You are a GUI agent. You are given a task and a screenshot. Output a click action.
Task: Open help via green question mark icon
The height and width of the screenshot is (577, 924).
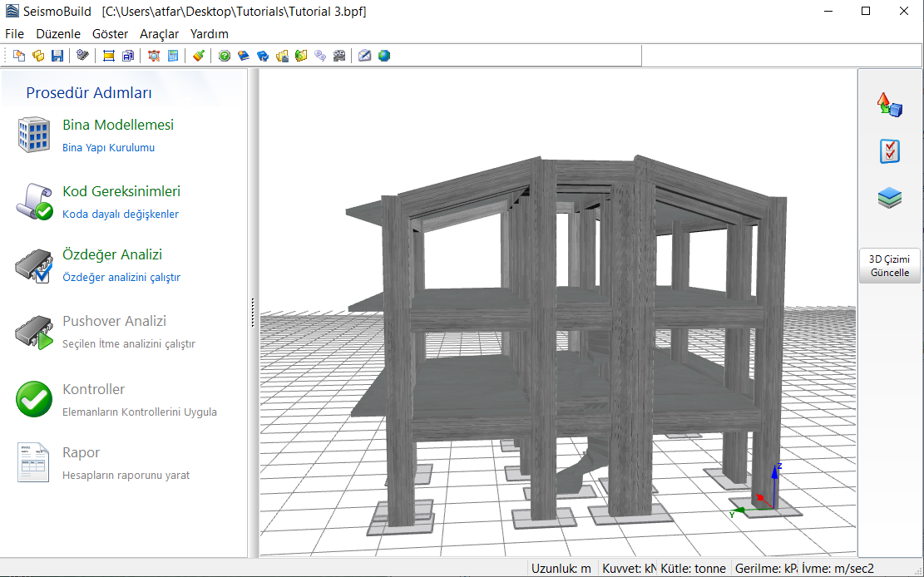(x=224, y=56)
